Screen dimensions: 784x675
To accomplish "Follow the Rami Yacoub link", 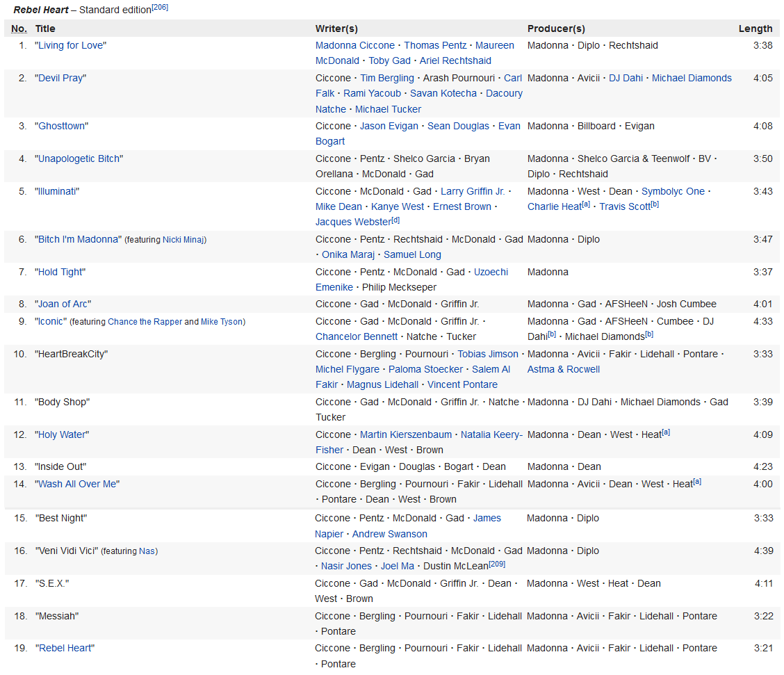I will pos(372,94).
